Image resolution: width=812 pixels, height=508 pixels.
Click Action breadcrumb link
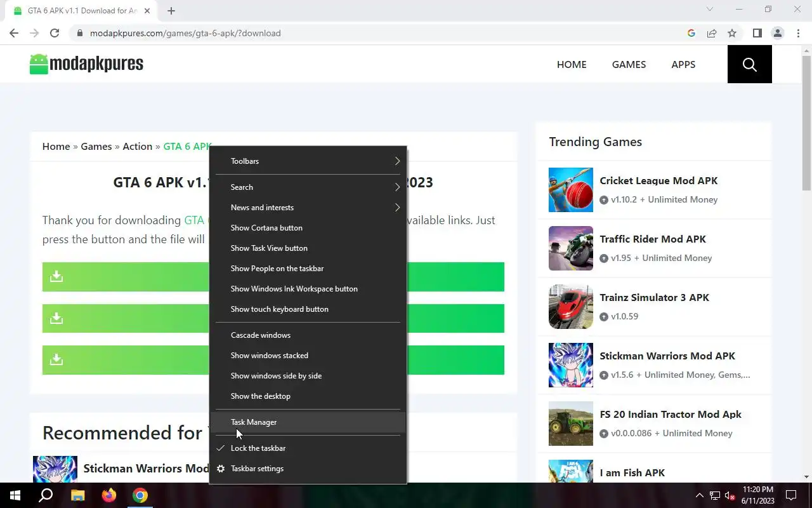pyautogui.click(x=137, y=147)
